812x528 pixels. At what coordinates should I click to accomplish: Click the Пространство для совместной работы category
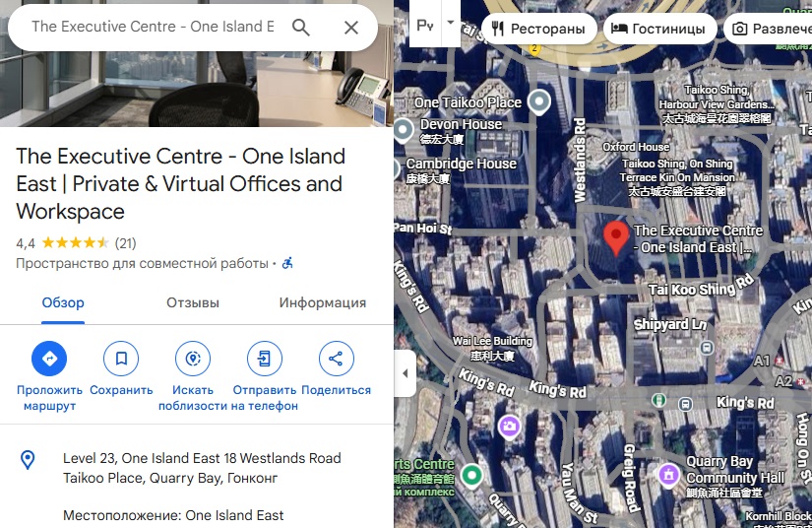coord(142,263)
